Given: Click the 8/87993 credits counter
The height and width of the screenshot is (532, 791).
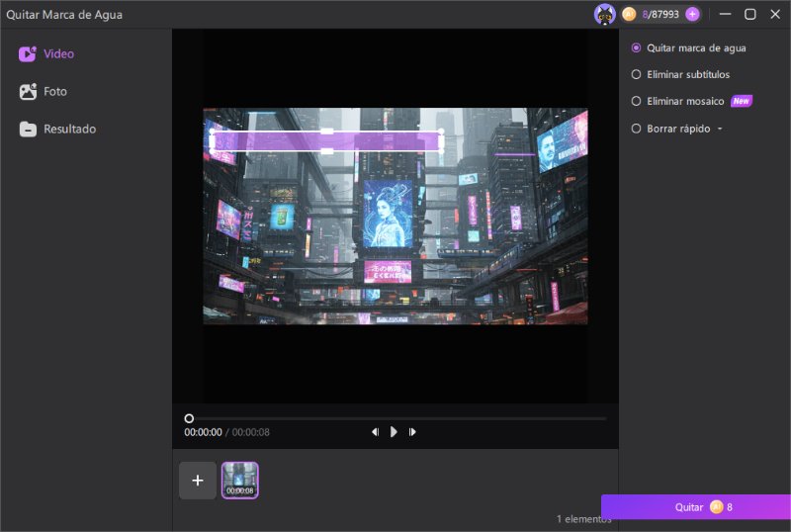Looking at the screenshot, I should click(660, 14).
